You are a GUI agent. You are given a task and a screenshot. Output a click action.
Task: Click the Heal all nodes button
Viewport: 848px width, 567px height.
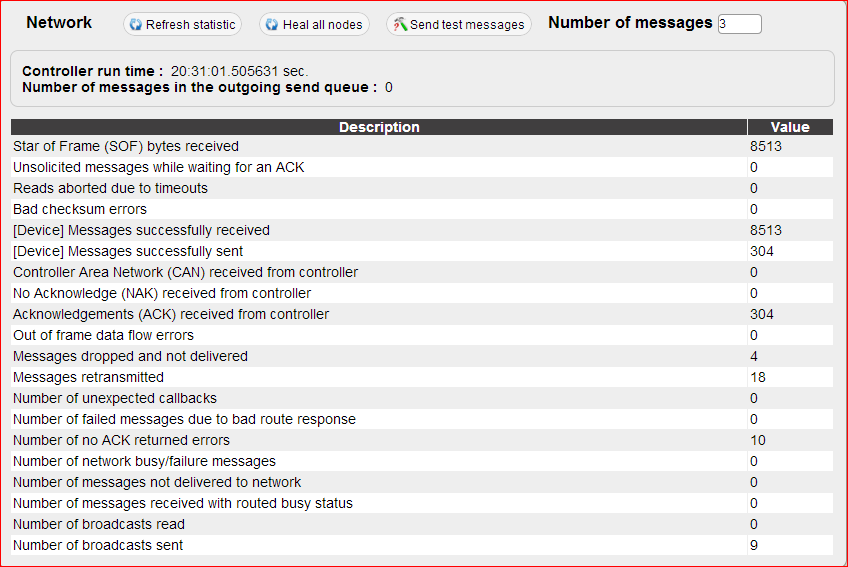tap(314, 24)
